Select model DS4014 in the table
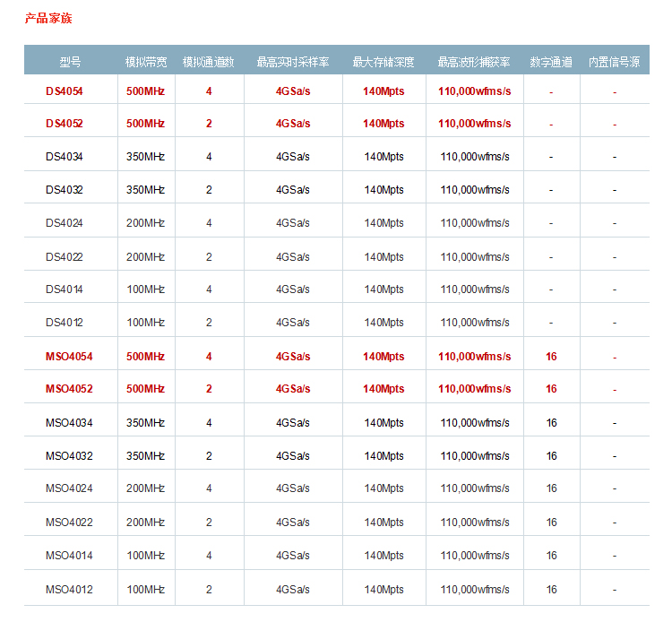 tap(64, 289)
